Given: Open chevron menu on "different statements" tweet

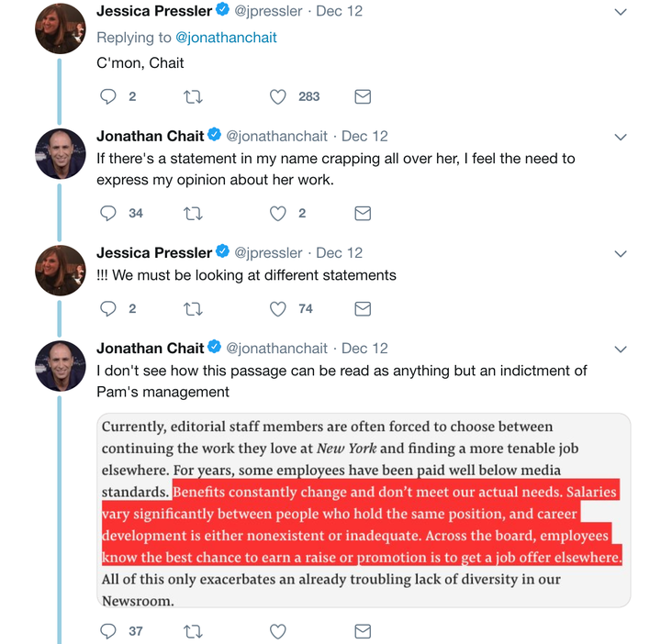Looking at the screenshot, I should [x=621, y=253].
